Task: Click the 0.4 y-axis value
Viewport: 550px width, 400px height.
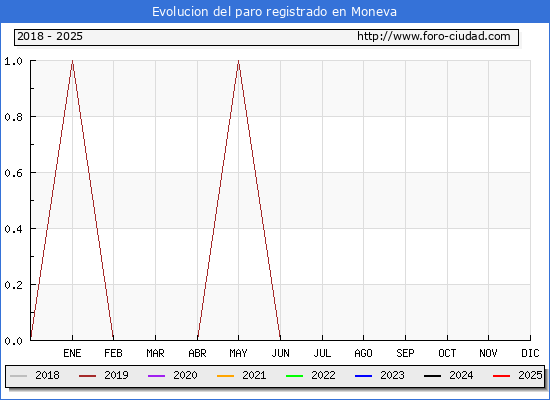Action: pos(13,229)
